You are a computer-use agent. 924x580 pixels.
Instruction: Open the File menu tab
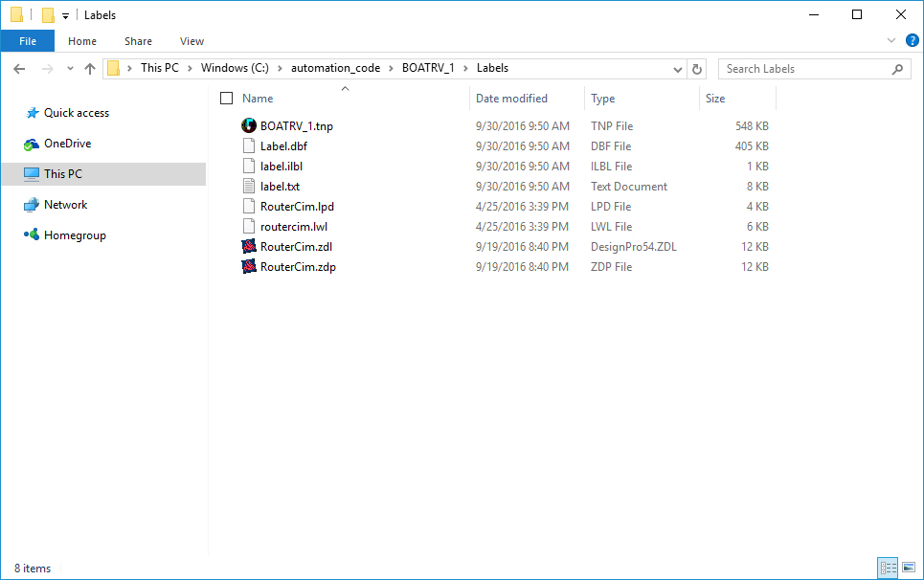coord(28,41)
